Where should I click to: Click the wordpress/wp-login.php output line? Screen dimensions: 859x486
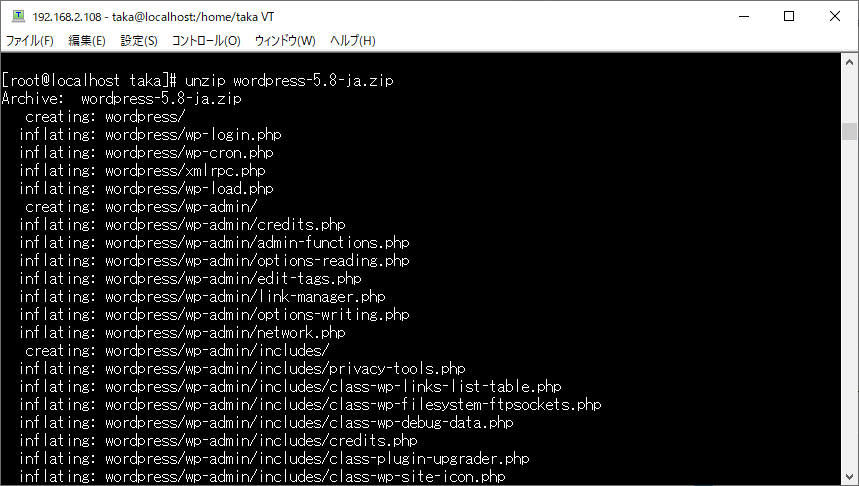tap(151, 134)
